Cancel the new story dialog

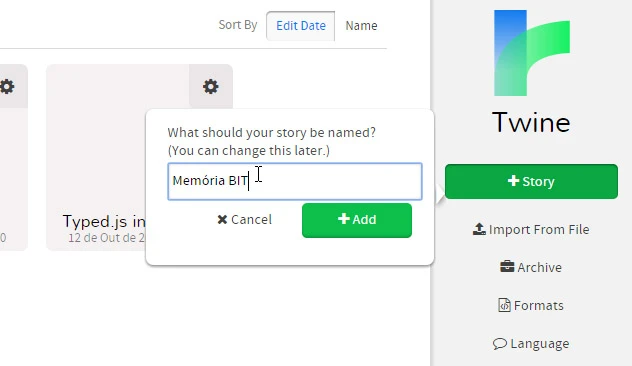[x=244, y=219]
